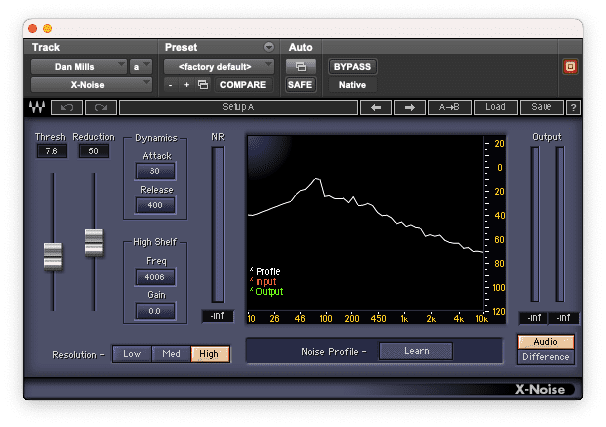This screenshot has height=427, width=606.
Task: Click the redo arrow button
Action: (100, 107)
